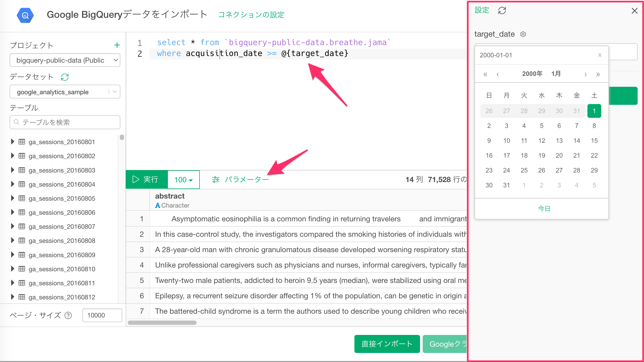This screenshot has height=362, width=644.
Task: Select ga_sessions_20160809 table name
Action: (62, 255)
